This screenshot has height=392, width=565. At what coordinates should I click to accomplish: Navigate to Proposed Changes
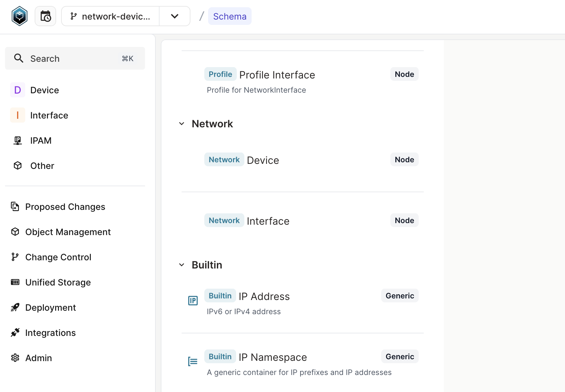pos(65,207)
